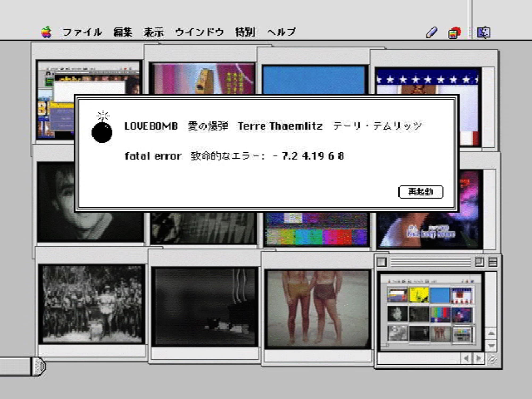Image resolution: width=532 pixels, height=399 pixels.
Task: Click the 再起動 restart button
Action: (421, 192)
